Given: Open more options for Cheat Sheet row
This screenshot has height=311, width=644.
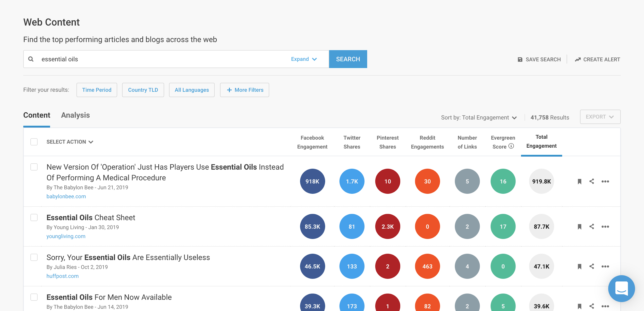Looking at the screenshot, I should point(605,227).
